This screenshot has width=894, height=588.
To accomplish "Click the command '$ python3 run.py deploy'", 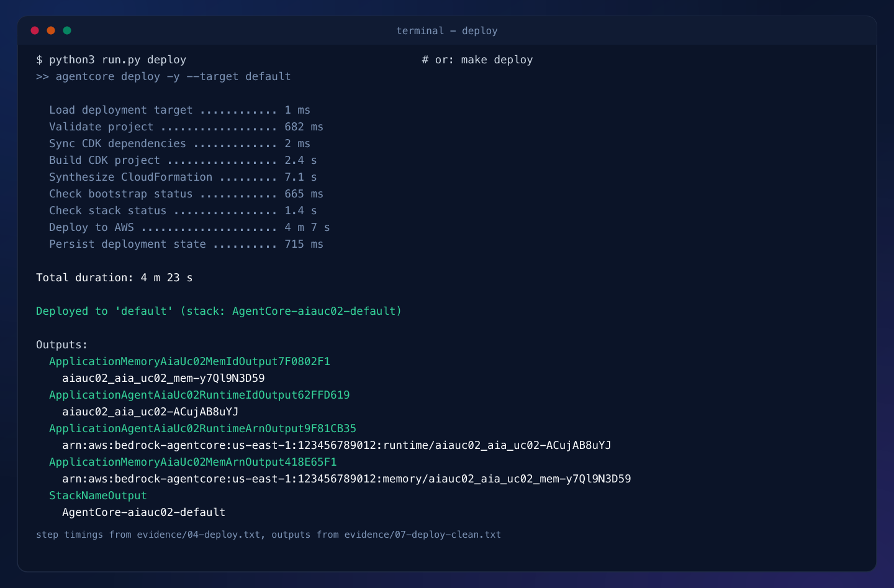I will (x=111, y=60).
